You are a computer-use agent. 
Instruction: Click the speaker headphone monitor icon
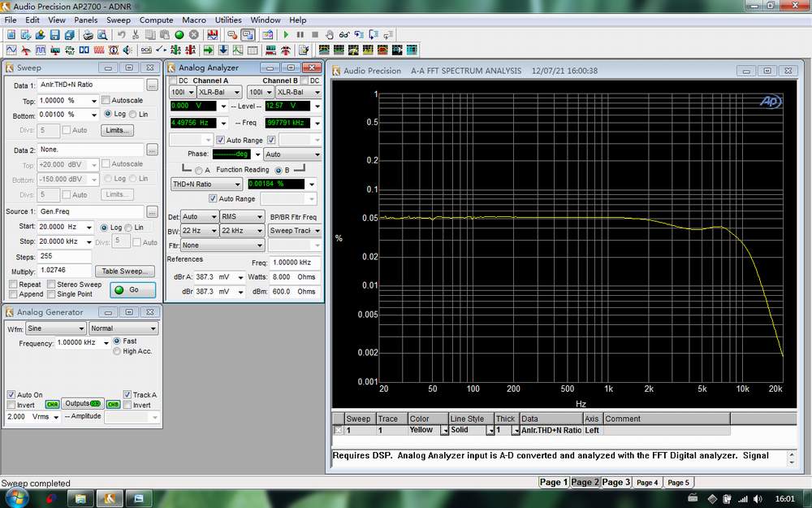click(x=127, y=50)
